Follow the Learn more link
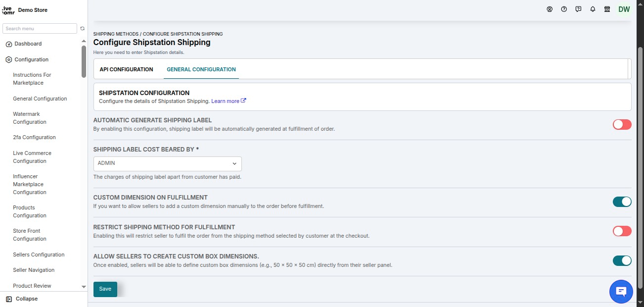 (225, 102)
